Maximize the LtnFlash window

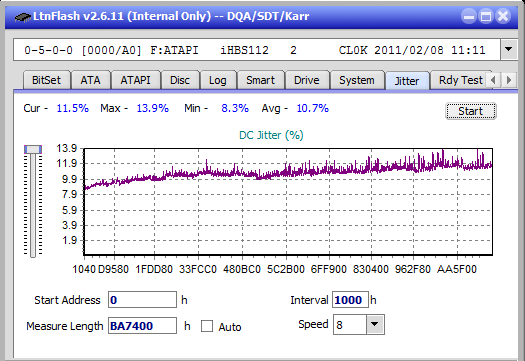pyautogui.click(x=486, y=16)
